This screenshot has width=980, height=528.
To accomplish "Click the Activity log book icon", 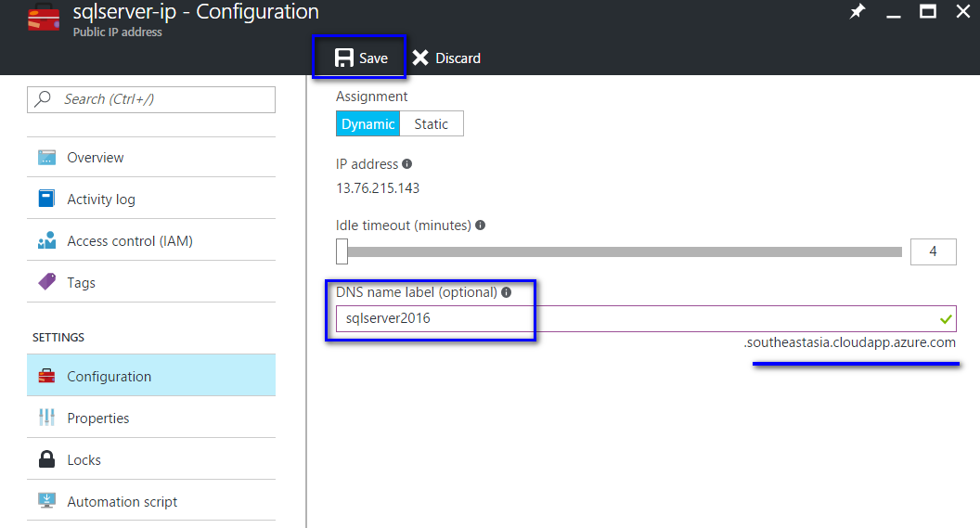I will click(46, 199).
